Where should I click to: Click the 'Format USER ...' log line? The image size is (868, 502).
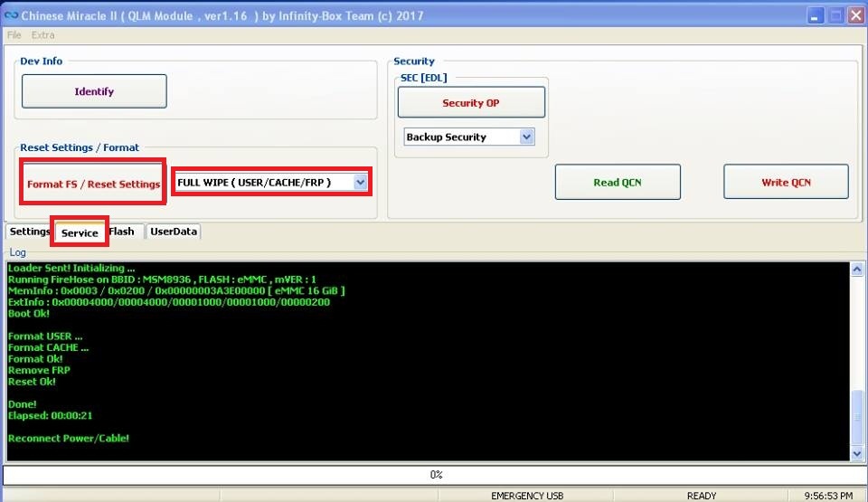point(45,336)
